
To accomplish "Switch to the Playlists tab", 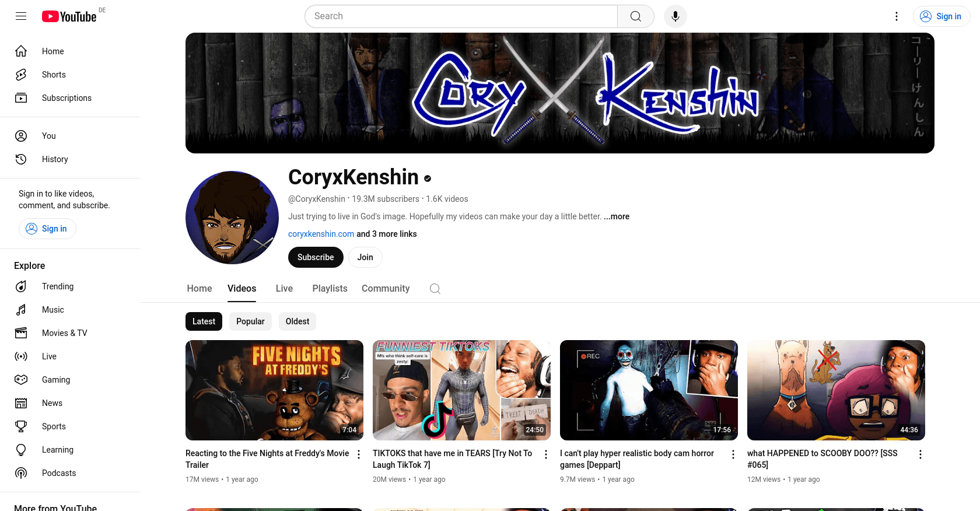I will [330, 289].
